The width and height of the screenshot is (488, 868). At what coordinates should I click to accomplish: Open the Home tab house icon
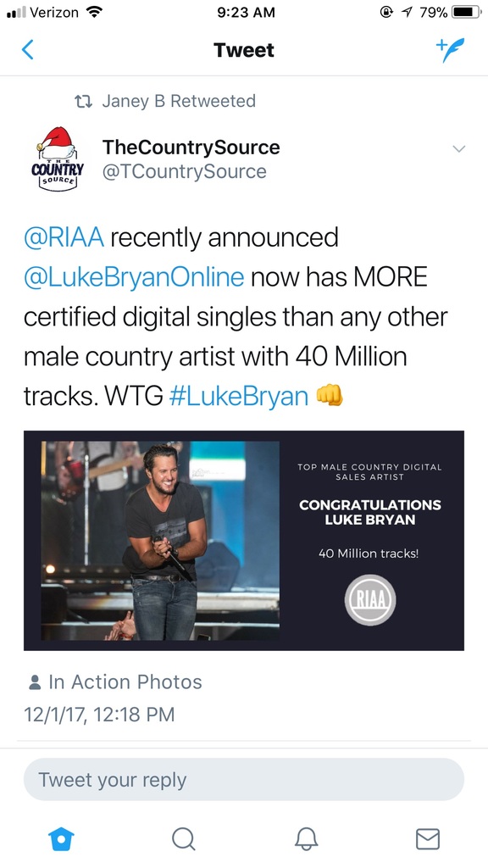click(x=61, y=838)
